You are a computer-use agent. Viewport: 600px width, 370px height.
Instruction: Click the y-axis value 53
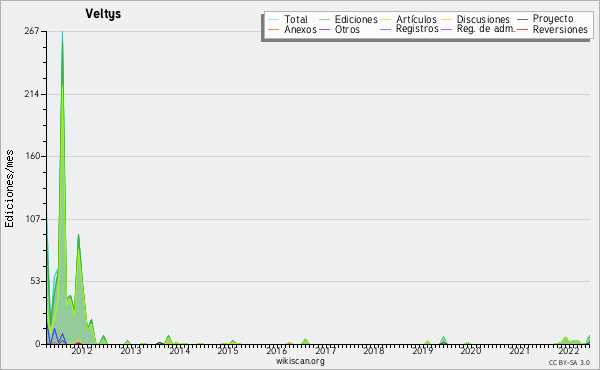click(35, 281)
